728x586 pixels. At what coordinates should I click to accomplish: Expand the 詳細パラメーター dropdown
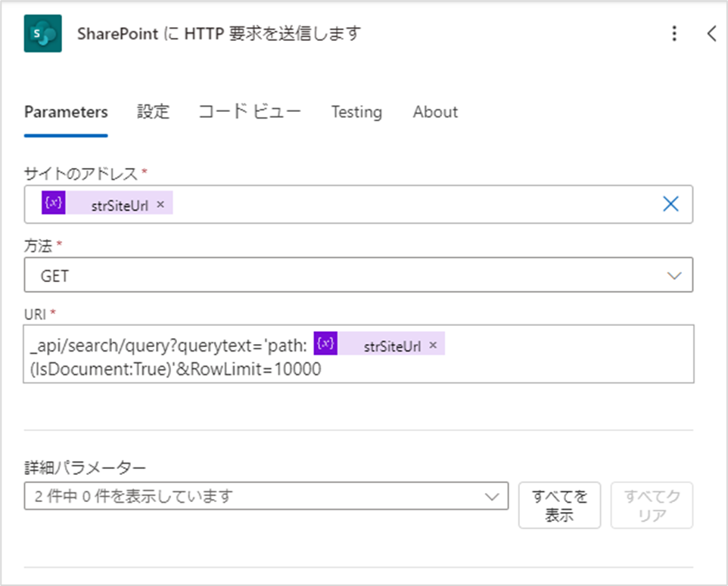click(266, 496)
